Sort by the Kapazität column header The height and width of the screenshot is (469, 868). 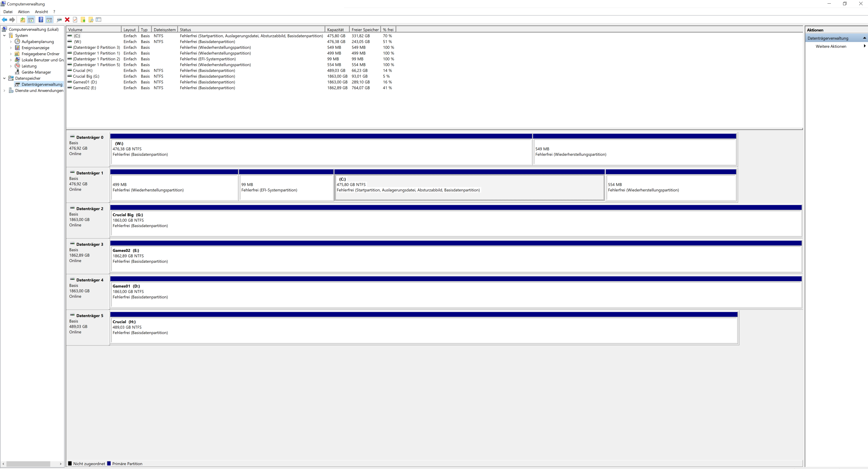click(336, 30)
